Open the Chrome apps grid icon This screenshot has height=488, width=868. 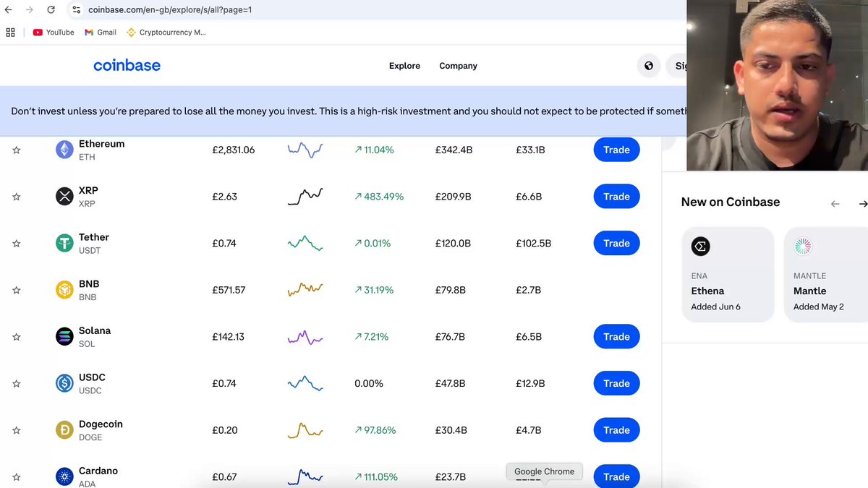10,33
